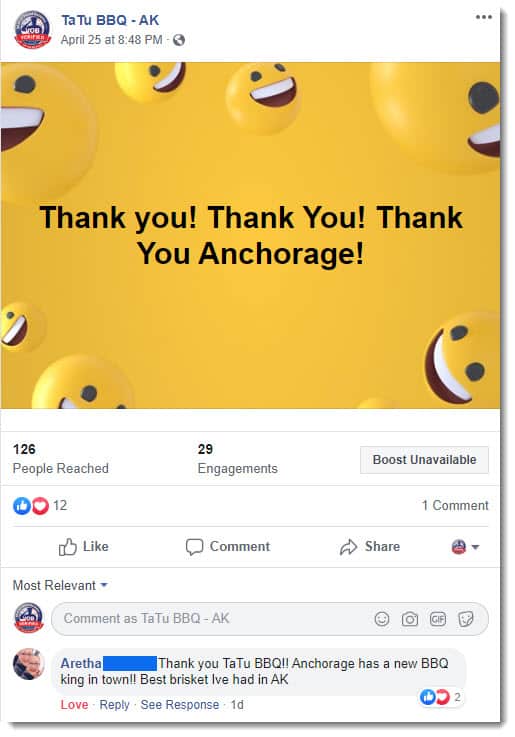
Task: Click the public globe privacy icon
Action: pyautogui.click(x=179, y=40)
